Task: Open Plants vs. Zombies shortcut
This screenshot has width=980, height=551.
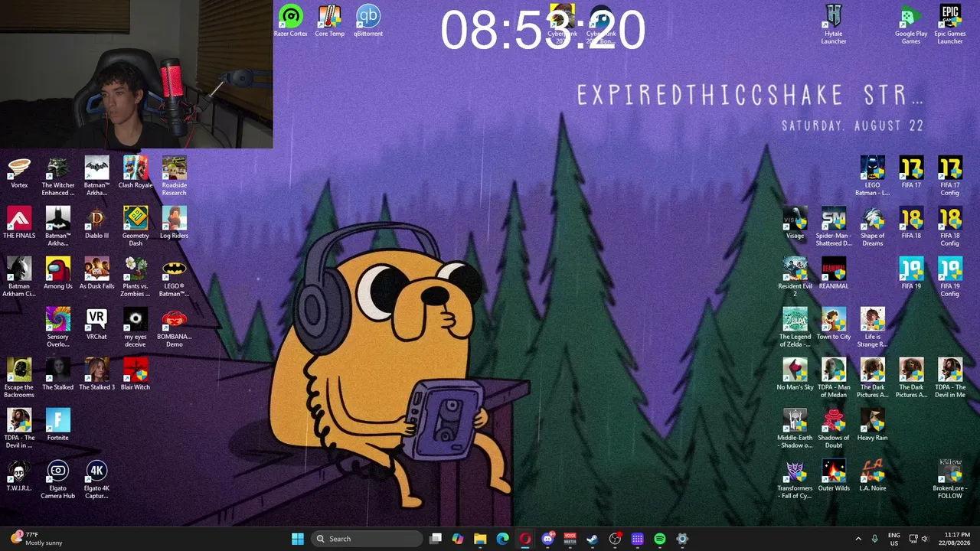Action: [x=136, y=277]
